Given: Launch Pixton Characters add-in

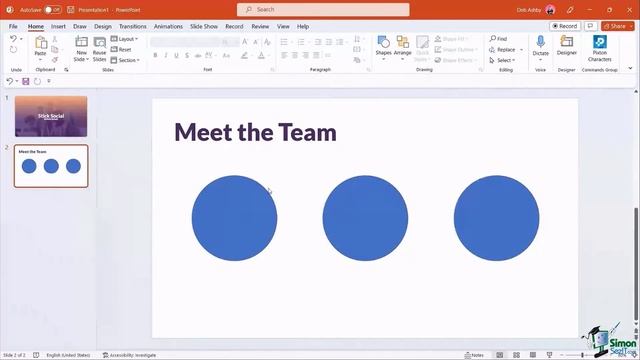Looking at the screenshot, I should pos(600,48).
